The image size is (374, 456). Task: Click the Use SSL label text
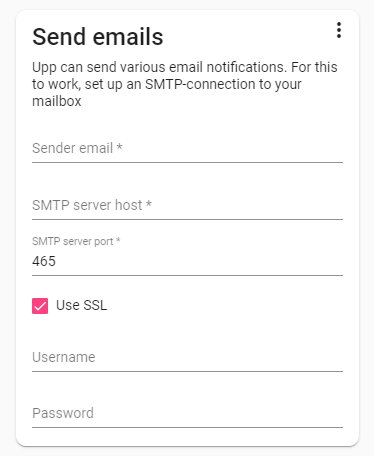pos(82,305)
